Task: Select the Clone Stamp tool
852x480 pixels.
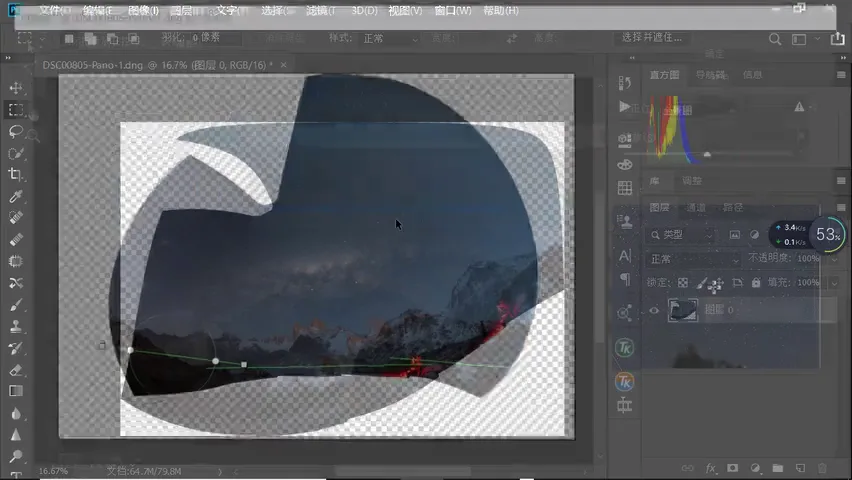Action: 15,326
